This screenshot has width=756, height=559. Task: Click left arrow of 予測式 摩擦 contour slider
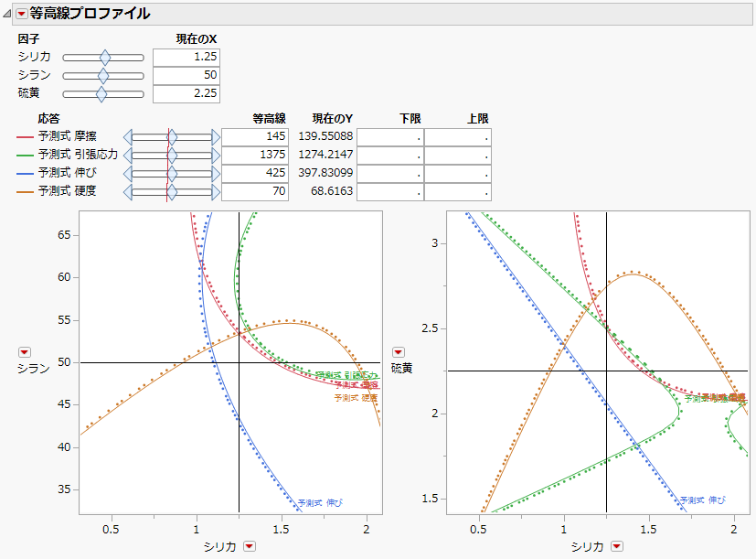tap(127, 137)
